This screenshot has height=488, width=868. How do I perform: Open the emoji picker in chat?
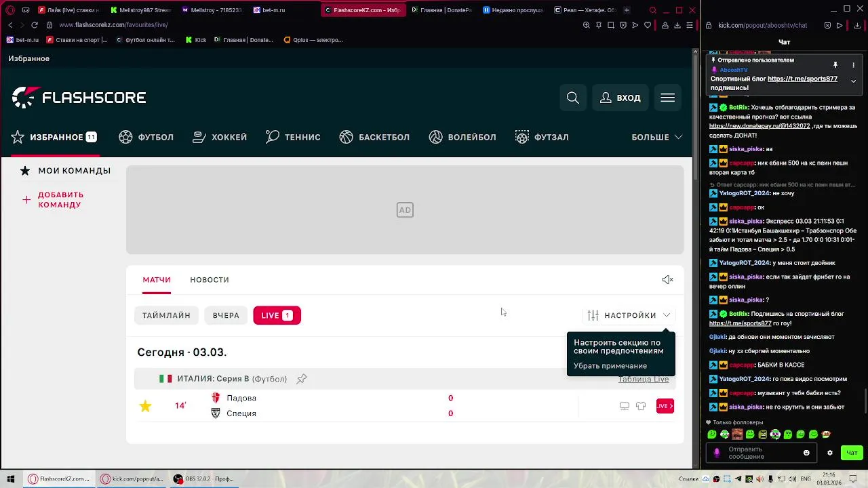click(806, 453)
